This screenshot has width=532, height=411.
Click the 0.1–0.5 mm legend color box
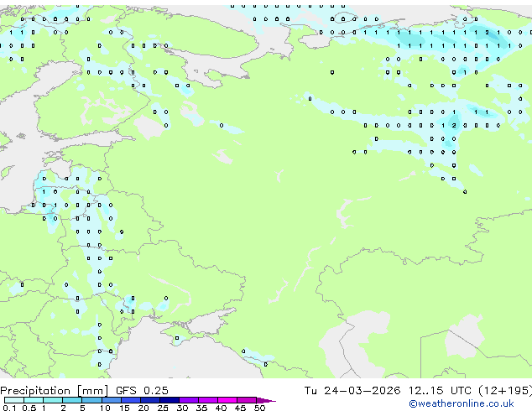(14, 400)
